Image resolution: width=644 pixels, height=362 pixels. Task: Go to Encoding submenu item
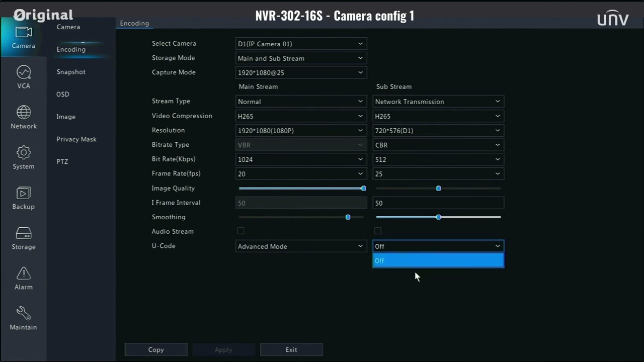pos(71,49)
